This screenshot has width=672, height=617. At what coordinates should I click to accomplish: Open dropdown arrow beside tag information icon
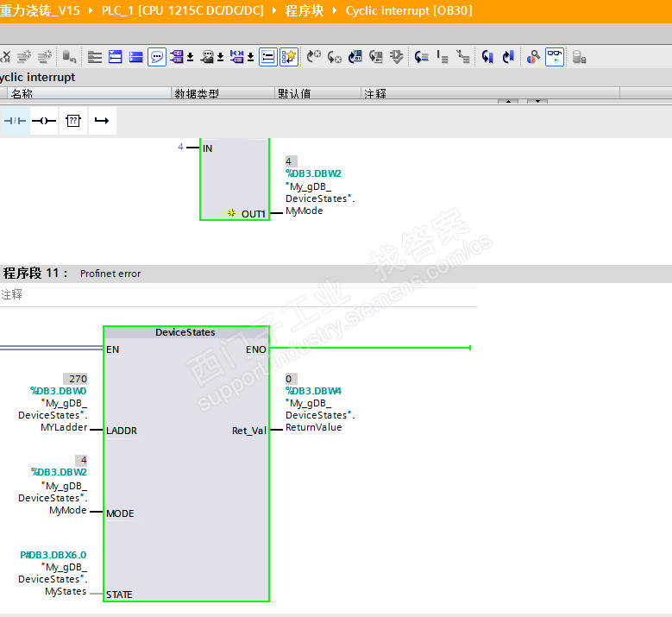220,58
